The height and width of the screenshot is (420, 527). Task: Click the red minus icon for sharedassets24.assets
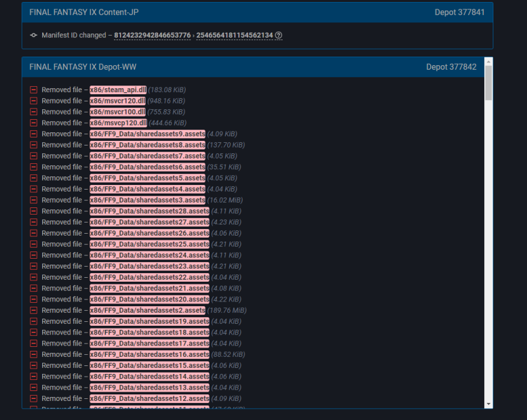(x=34, y=255)
